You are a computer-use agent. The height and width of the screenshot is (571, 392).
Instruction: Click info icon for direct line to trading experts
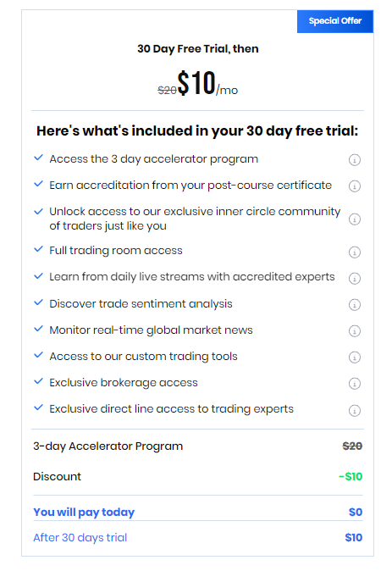coord(355,410)
